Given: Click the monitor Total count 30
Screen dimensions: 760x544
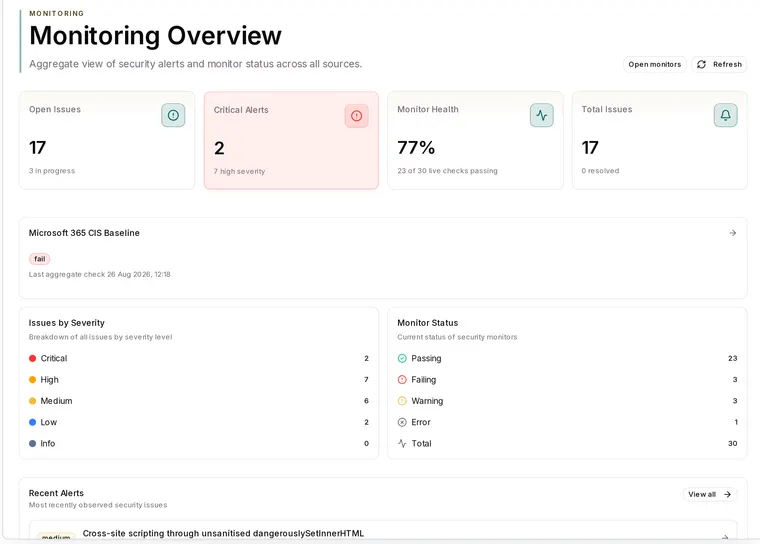Looking at the screenshot, I should (x=732, y=444).
